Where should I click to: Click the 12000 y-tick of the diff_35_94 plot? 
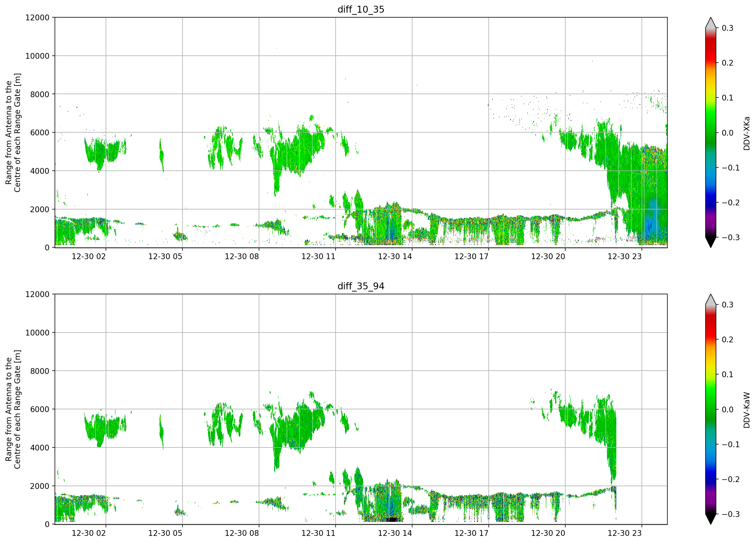(x=37, y=295)
